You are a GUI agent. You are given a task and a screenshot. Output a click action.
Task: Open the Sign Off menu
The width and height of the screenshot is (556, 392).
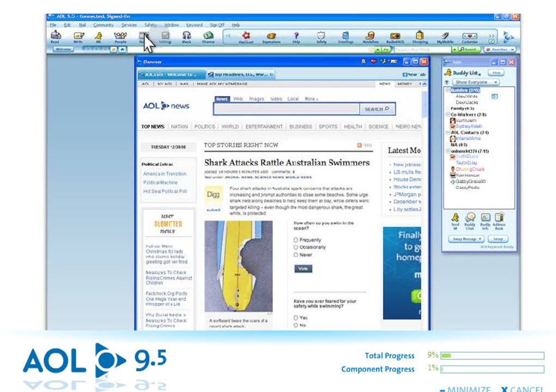click(217, 25)
